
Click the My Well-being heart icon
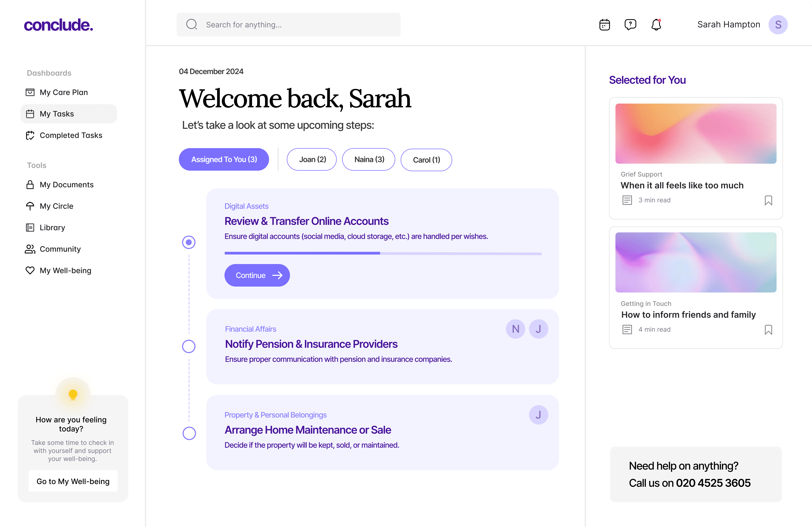tap(30, 271)
